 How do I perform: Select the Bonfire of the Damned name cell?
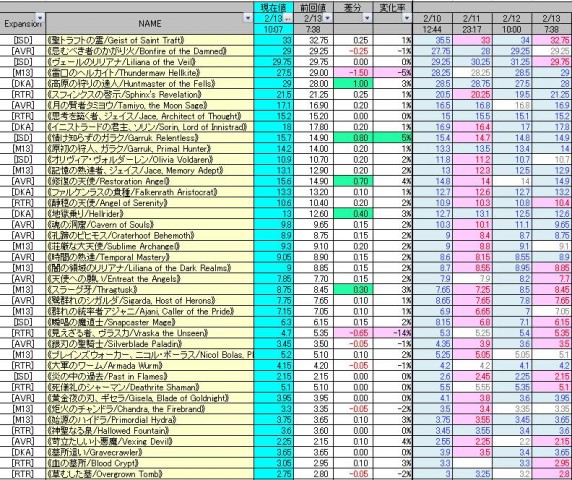[150, 51]
